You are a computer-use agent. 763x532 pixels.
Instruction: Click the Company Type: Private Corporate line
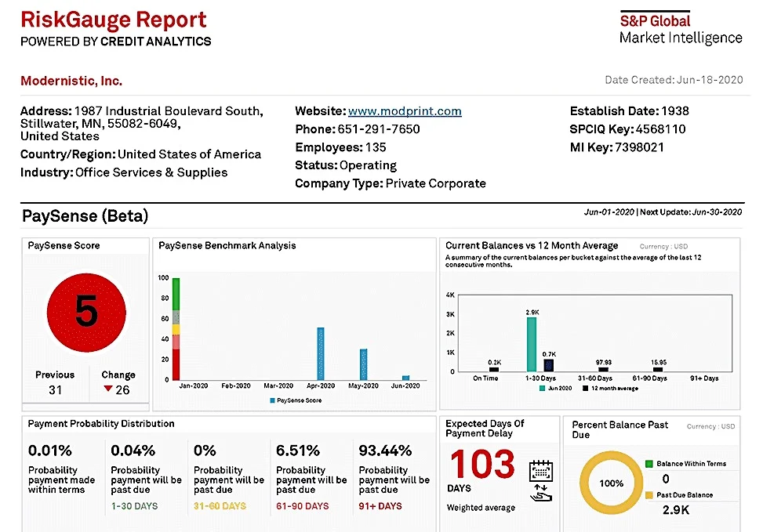[391, 183]
